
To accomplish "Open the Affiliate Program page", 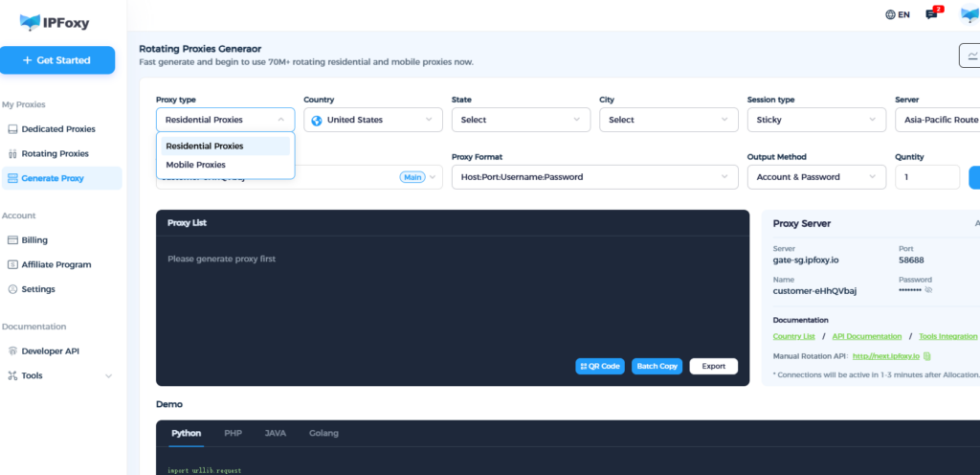I will (56, 264).
